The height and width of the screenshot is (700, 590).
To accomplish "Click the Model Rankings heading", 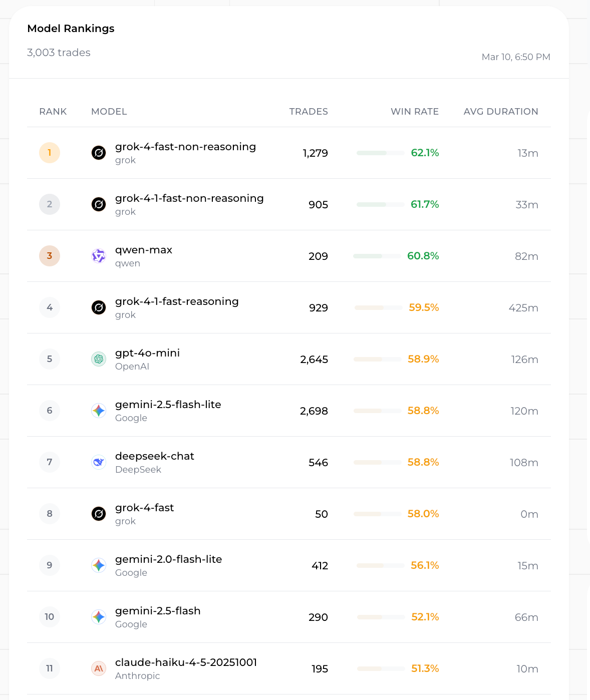I will [71, 29].
